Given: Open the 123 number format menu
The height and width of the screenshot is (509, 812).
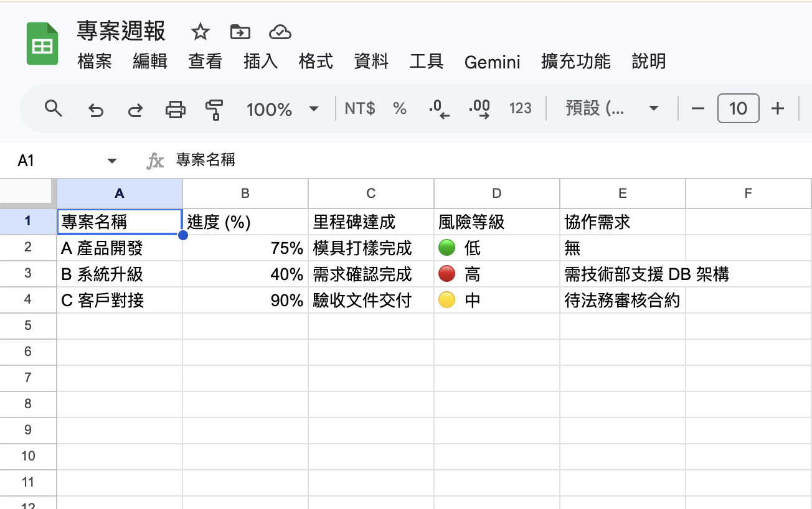Looking at the screenshot, I should 520,108.
